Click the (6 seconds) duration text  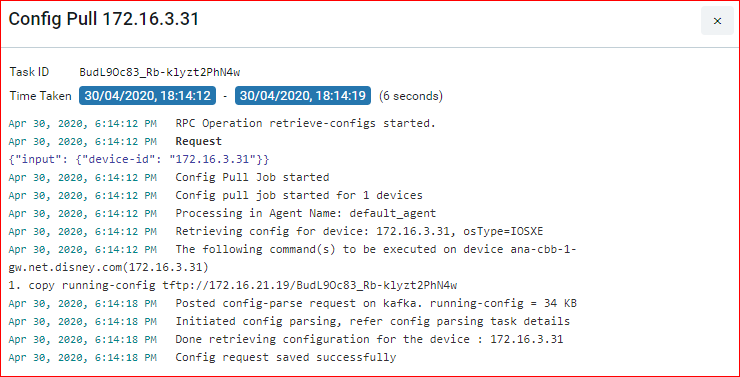(x=411, y=96)
